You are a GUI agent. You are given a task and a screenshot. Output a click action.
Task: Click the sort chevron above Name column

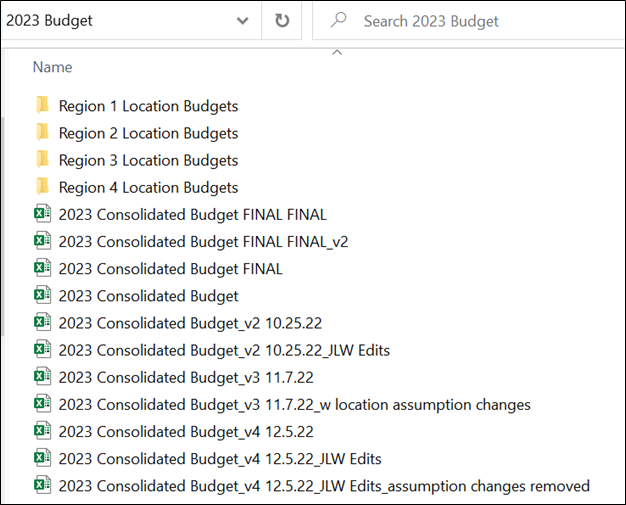(336, 52)
